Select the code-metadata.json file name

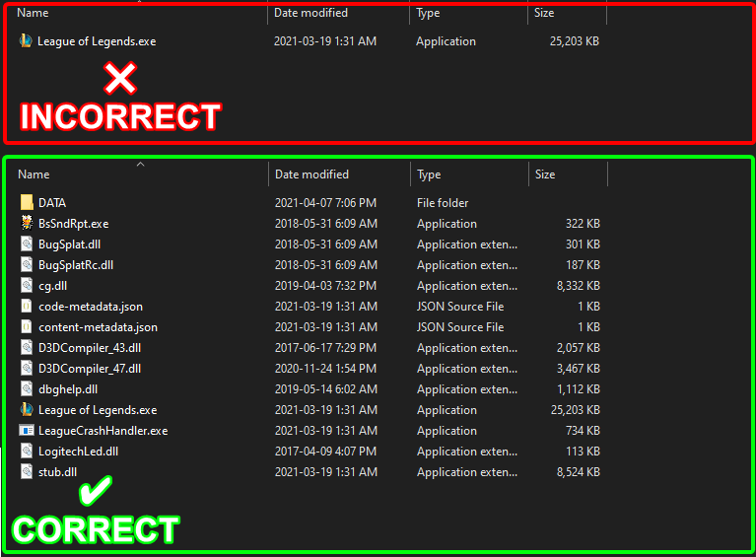pyautogui.click(x=91, y=307)
